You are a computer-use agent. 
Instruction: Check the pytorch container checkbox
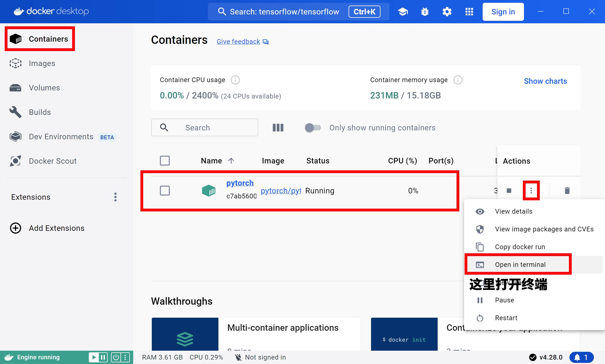click(x=165, y=191)
